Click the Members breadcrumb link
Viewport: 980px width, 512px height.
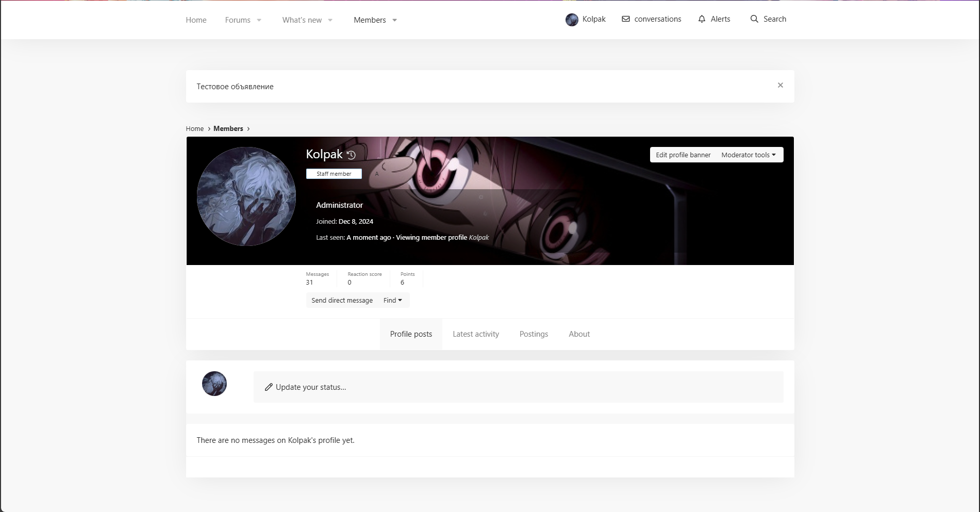pyautogui.click(x=228, y=129)
